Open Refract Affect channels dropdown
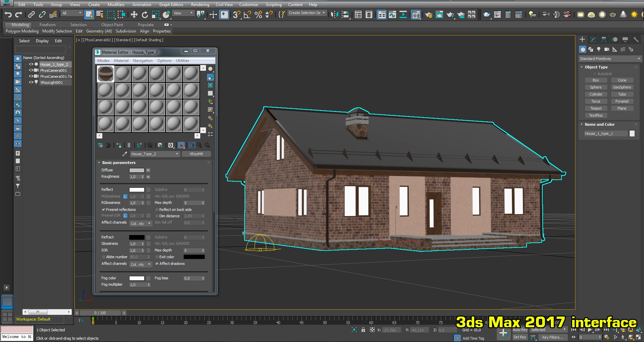 pos(141,265)
